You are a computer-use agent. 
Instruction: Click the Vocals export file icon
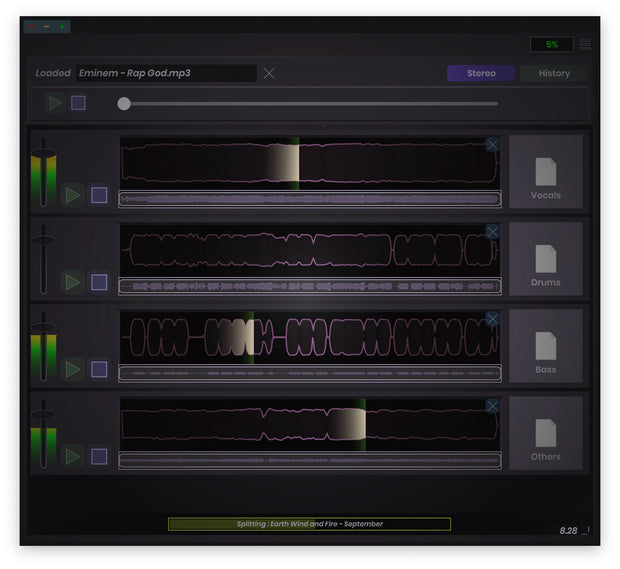(x=546, y=172)
